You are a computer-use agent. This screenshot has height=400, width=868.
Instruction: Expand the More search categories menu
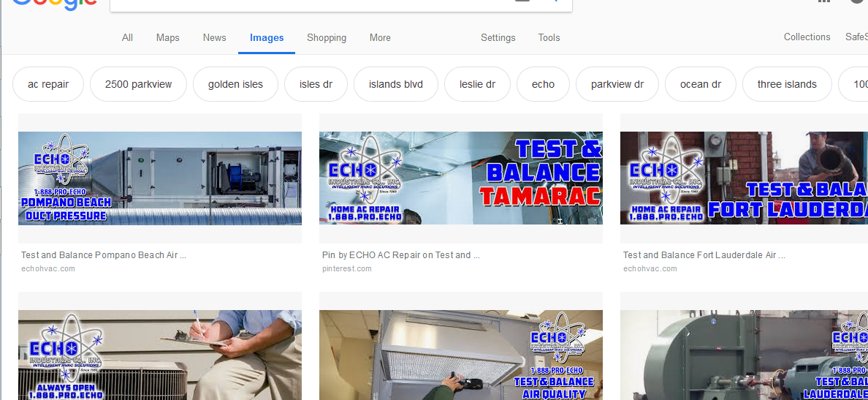click(x=380, y=38)
